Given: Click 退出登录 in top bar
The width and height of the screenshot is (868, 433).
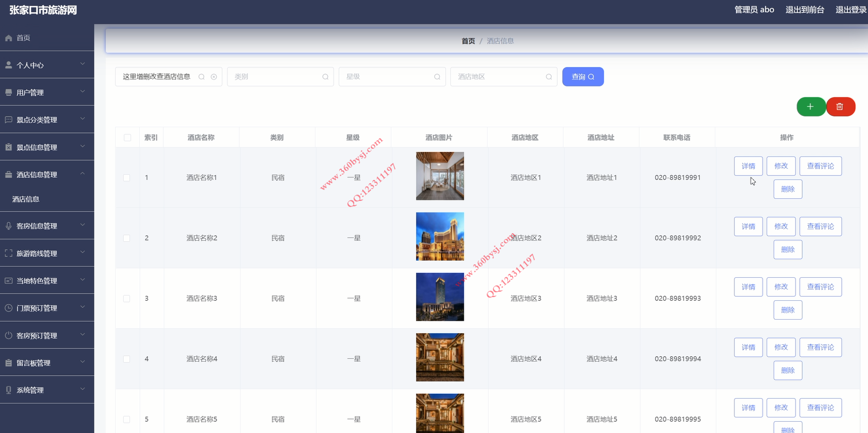Looking at the screenshot, I should [x=851, y=10].
